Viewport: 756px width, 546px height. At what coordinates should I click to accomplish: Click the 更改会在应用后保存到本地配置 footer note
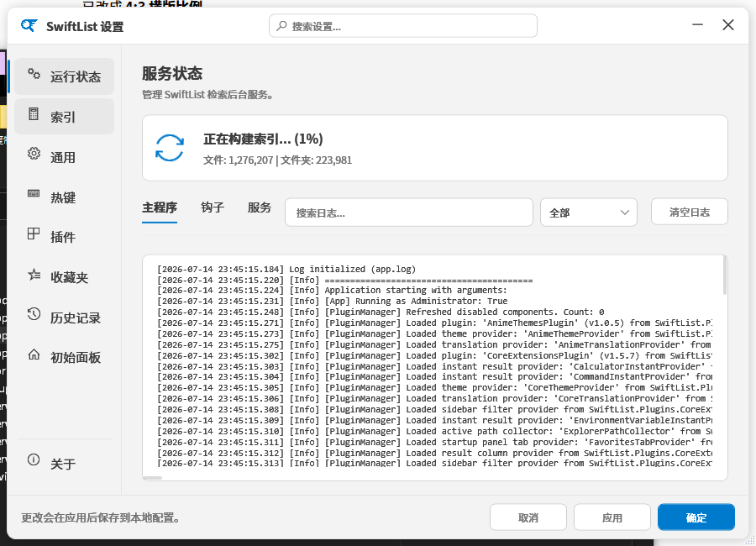coord(101,517)
